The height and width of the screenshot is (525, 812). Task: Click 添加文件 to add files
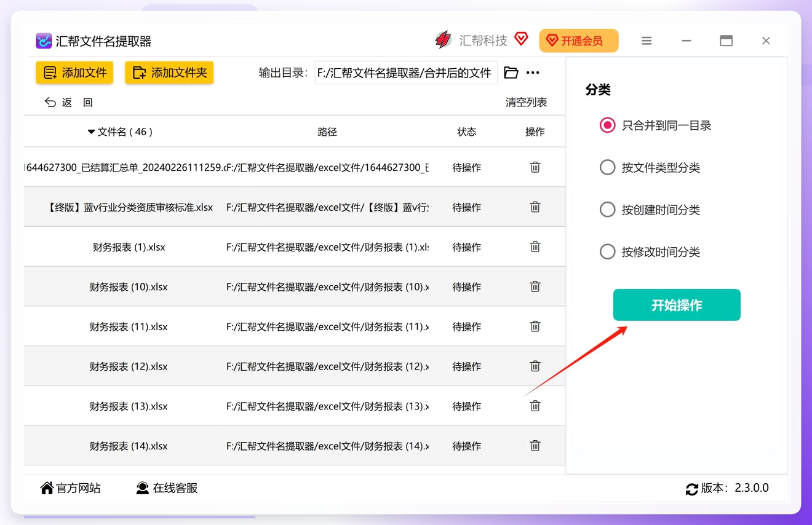tap(74, 73)
